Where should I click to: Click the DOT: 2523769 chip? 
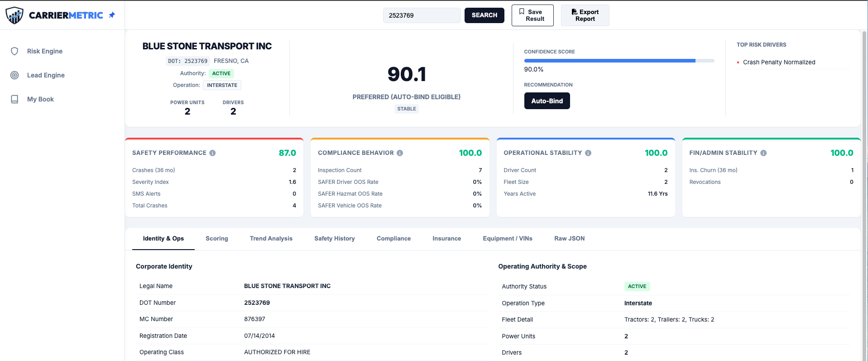(187, 61)
